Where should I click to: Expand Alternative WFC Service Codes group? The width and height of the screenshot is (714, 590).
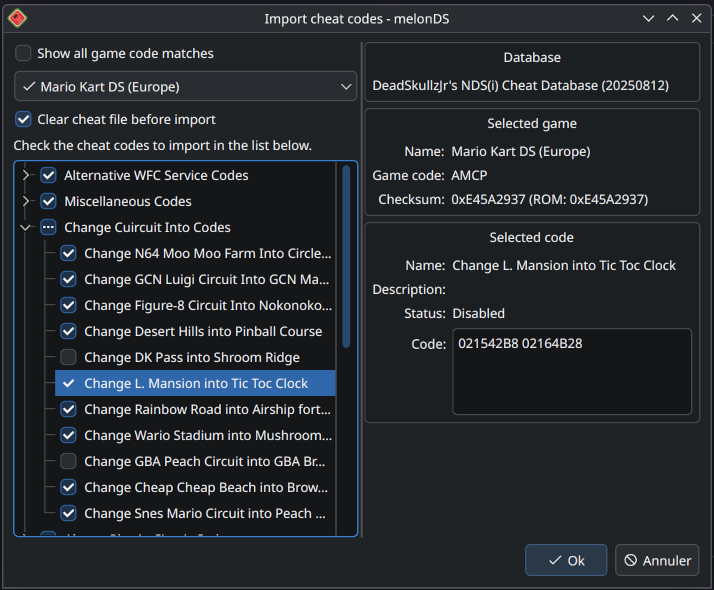click(x=26, y=176)
